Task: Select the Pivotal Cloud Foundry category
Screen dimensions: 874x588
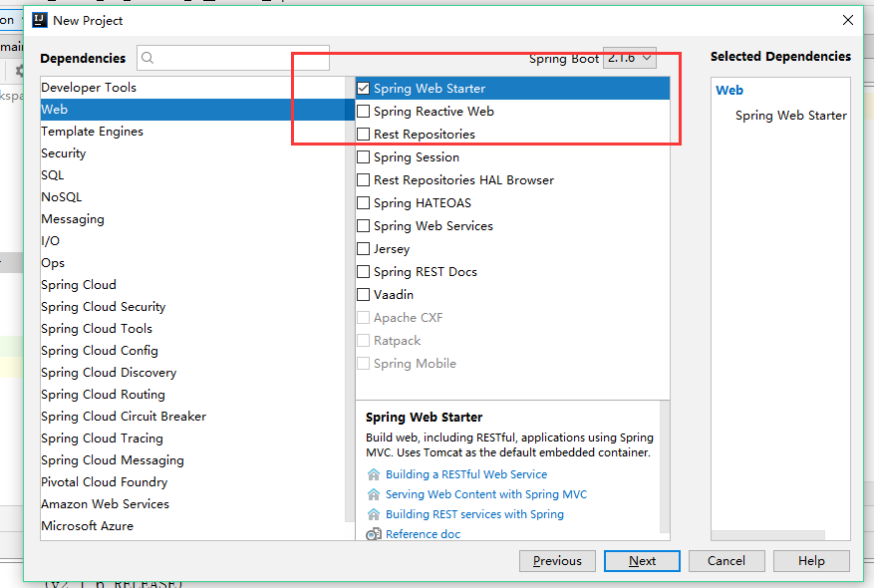Action: click(193, 482)
